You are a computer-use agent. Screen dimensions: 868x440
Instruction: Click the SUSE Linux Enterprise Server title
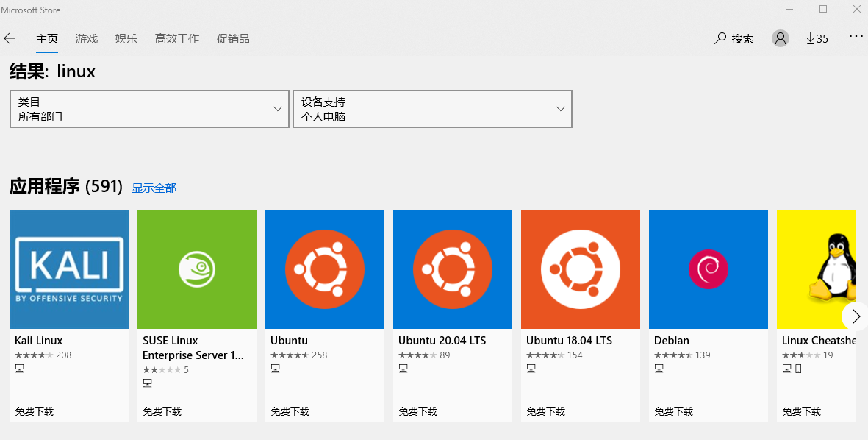pos(193,348)
